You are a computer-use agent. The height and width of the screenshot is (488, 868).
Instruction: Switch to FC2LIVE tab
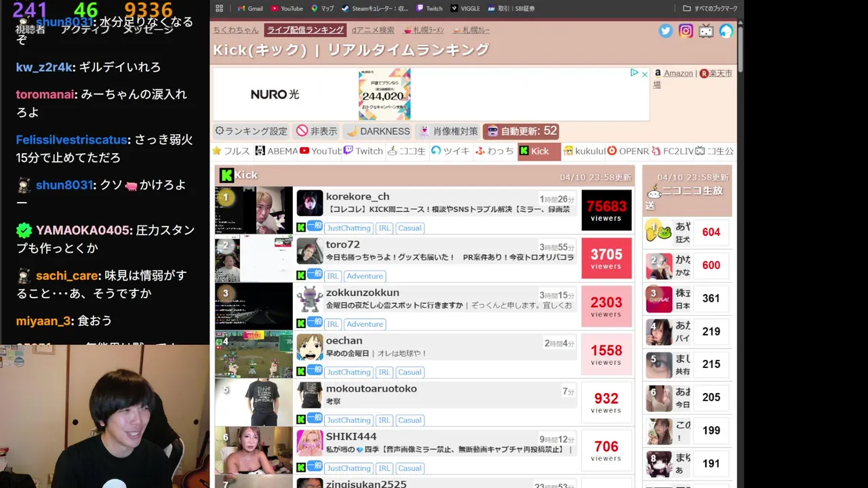point(673,151)
